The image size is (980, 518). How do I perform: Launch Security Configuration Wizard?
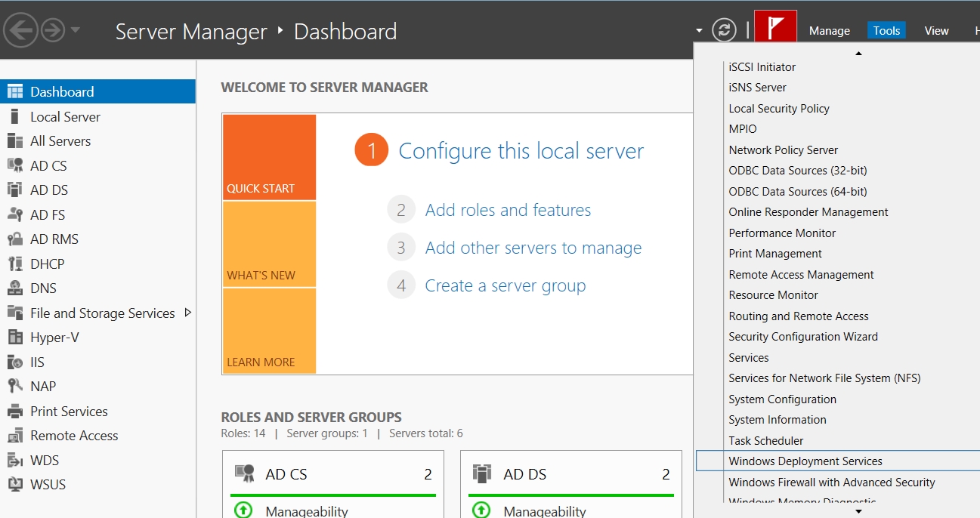point(803,337)
